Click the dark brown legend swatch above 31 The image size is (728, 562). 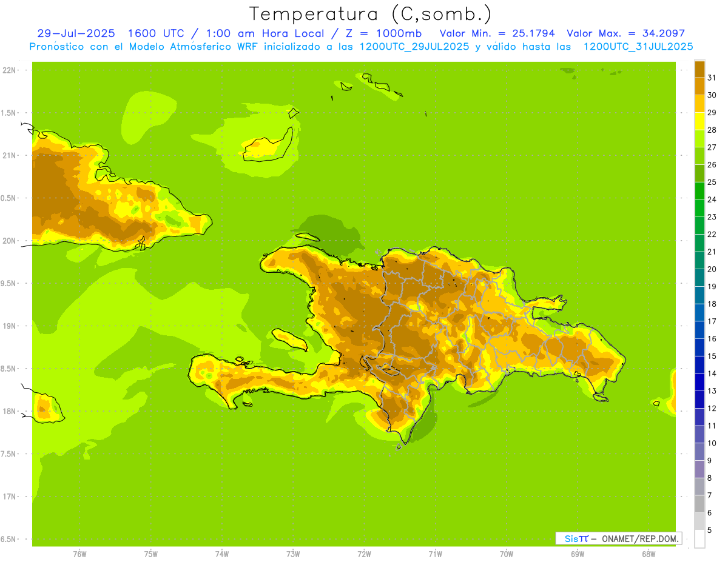(x=699, y=69)
